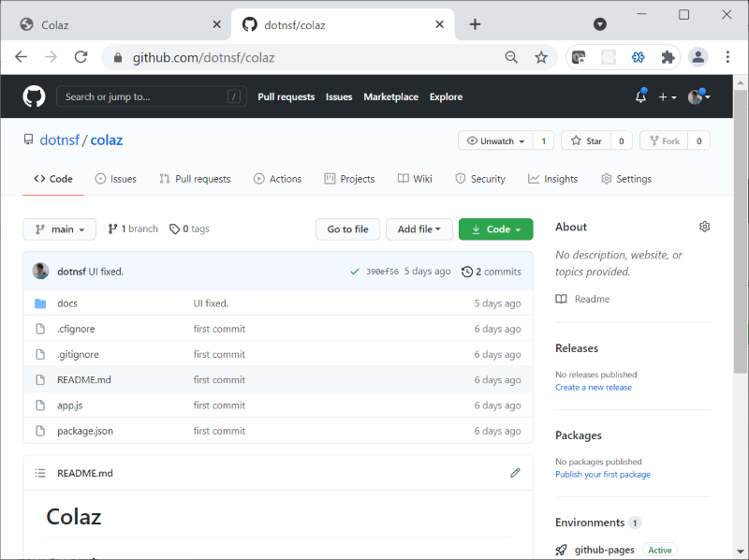Open repository Settings tab
Image resolution: width=749 pixels, height=560 pixels.
point(626,179)
